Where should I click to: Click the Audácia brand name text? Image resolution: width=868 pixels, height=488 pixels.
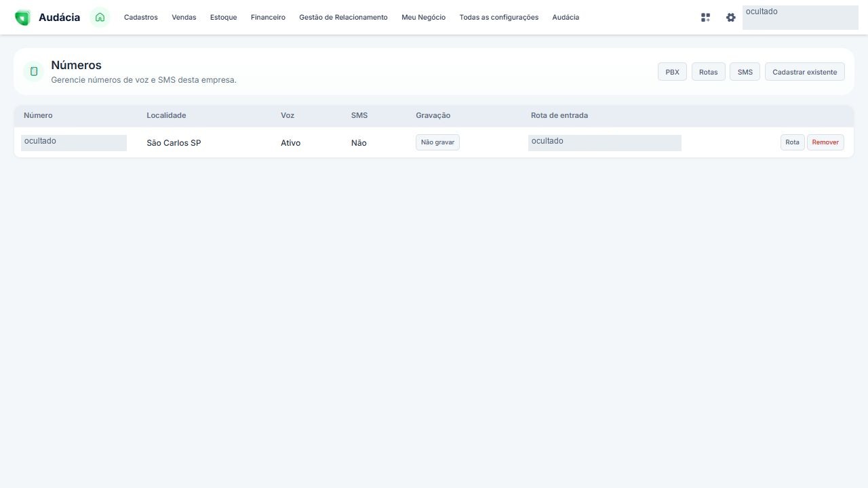click(x=59, y=18)
